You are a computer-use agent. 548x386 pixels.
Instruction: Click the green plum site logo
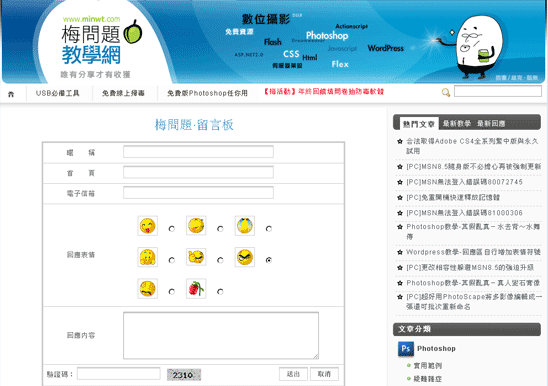[x=133, y=31]
